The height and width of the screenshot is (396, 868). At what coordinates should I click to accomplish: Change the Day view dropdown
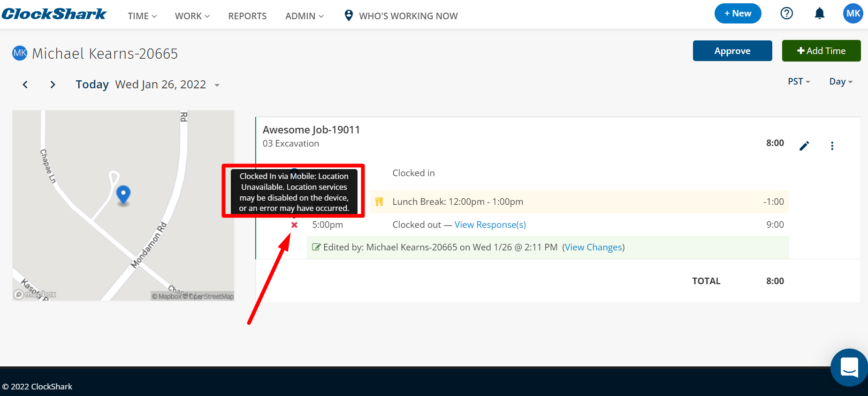point(840,82)
